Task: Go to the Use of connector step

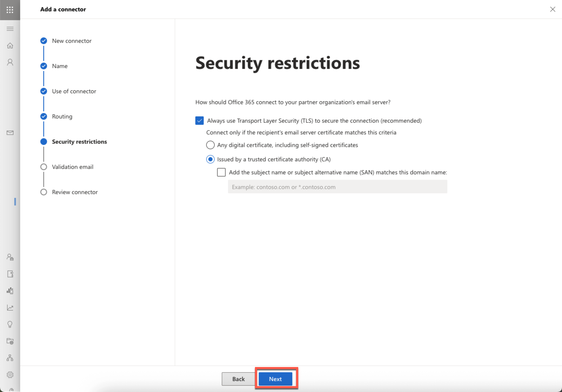Action: click(x=74, y=91)
